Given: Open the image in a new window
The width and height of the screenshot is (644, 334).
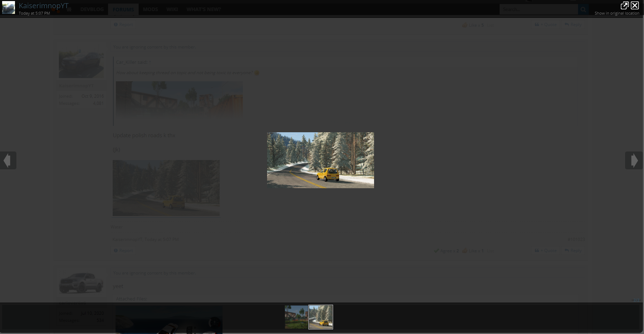Looking at the screenshot, I should click(624, 5).
